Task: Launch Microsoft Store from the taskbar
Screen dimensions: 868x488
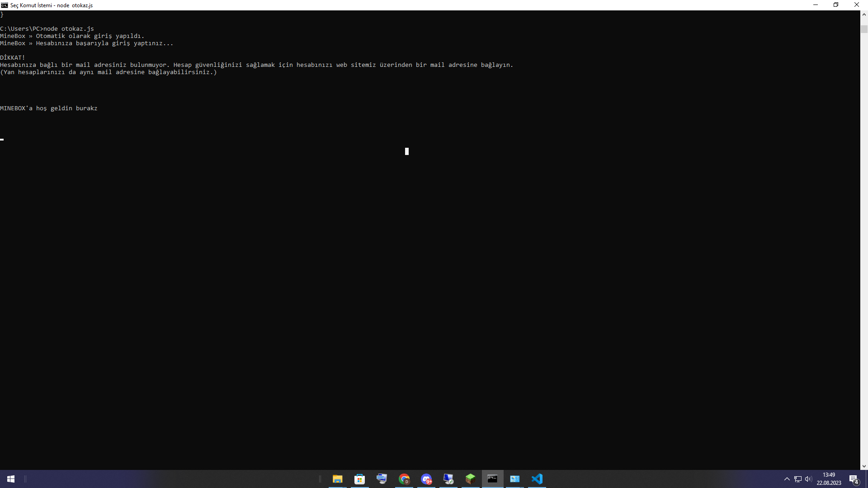Action: point(359,479)
